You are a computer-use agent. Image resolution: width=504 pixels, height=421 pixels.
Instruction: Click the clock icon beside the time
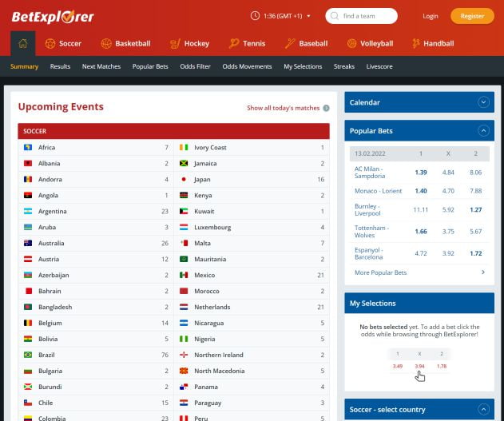pos(255,16)
